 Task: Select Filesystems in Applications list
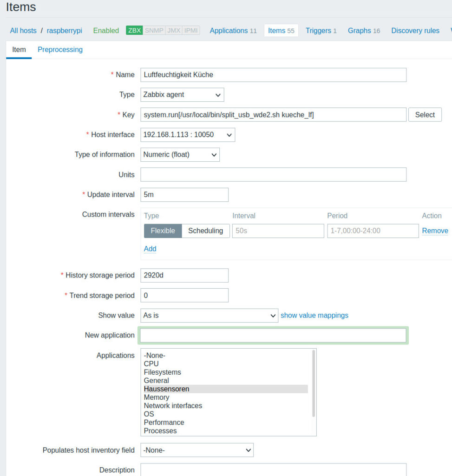tap(226, 372)
